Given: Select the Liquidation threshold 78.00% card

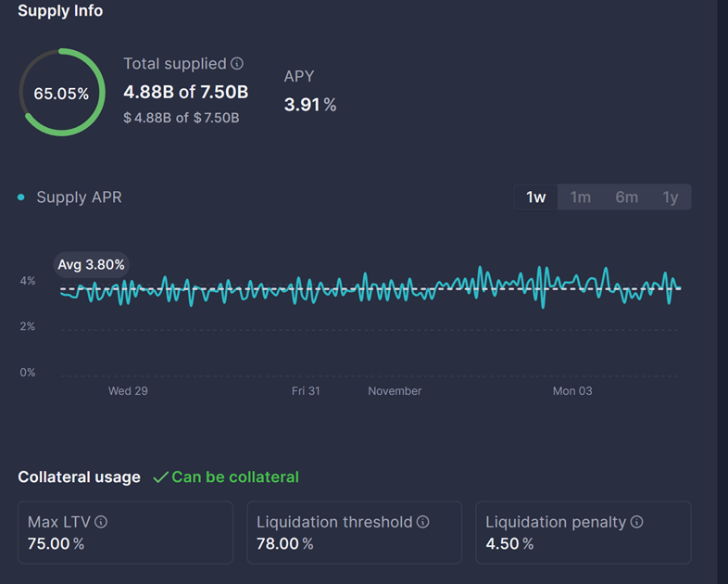Looking at the screenshot, I should coord(354,533).
